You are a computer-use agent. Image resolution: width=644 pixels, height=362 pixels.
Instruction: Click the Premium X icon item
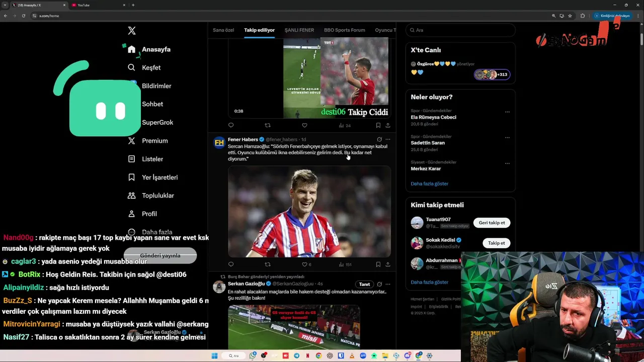131,141
